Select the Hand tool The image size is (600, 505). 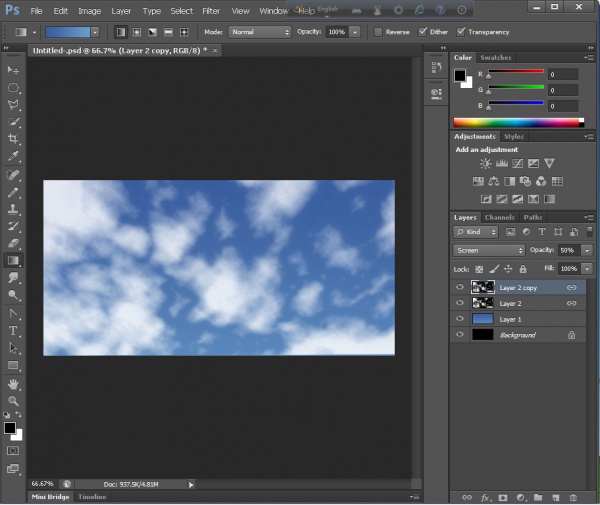click(x=14, y=383)
